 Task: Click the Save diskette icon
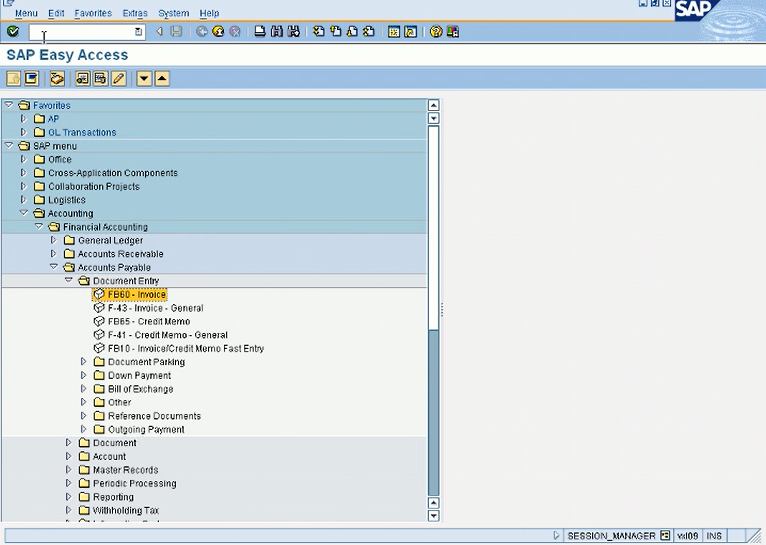176,32
